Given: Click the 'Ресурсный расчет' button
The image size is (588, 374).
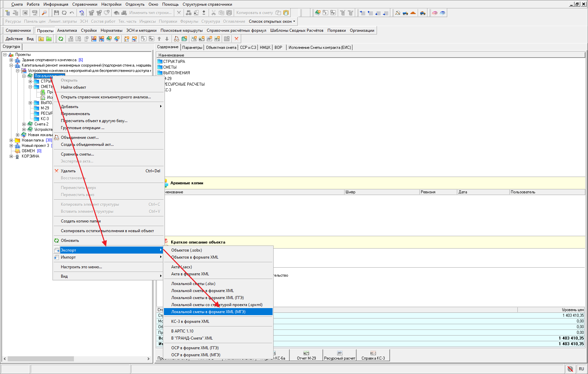Looking at the screenshot, I should point(339,356).
